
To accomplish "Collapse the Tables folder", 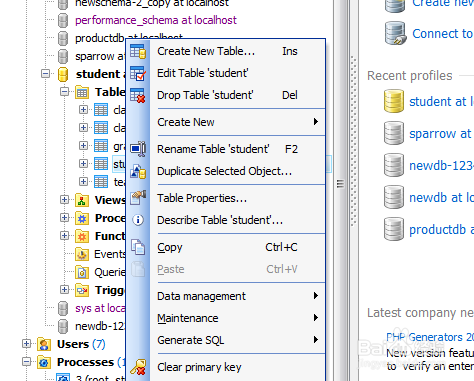I will coord(65,91).
